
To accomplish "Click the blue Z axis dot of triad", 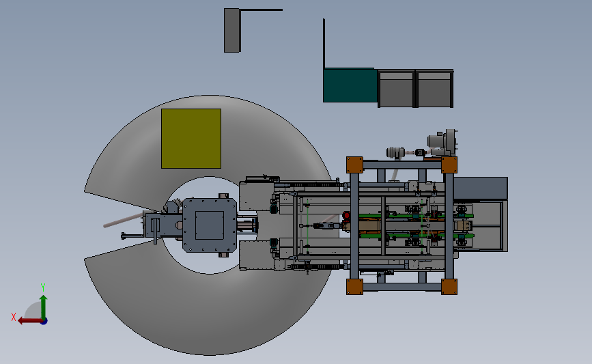I will 44,322.
